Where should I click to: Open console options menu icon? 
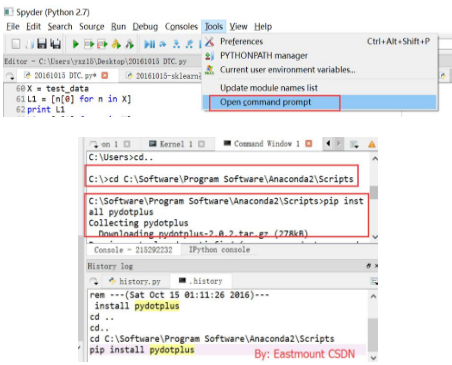tap(354, 144)
